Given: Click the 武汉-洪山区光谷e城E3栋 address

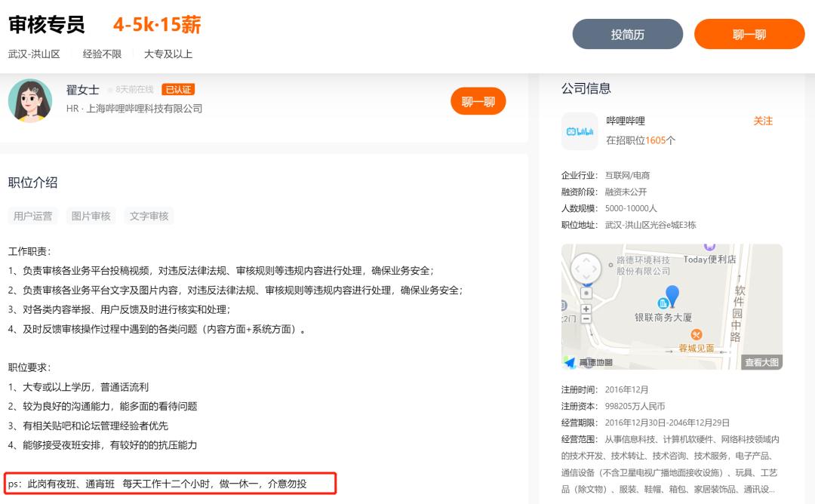Looking at the screenshot, I should 650,225.
